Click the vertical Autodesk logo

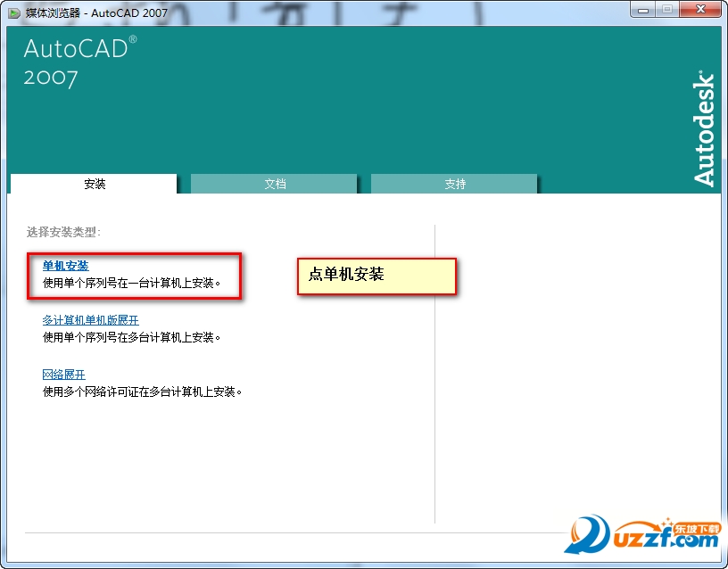(704, 128)
